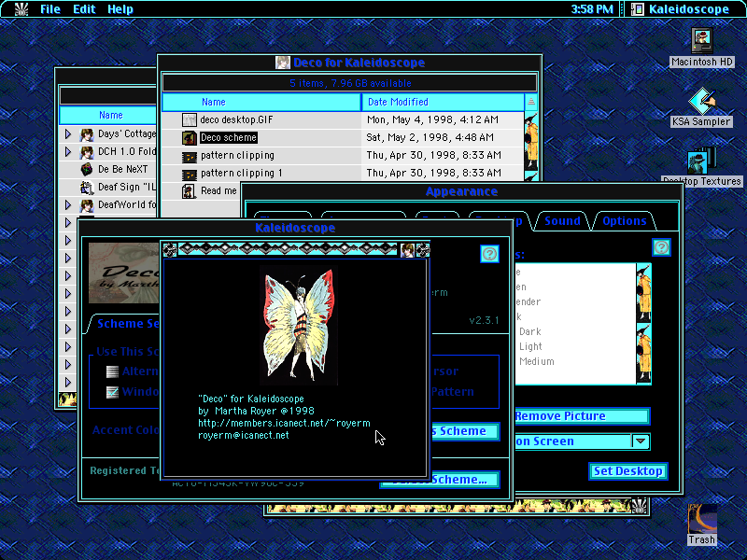Click the v2.3.1 version label

point(484,320)
